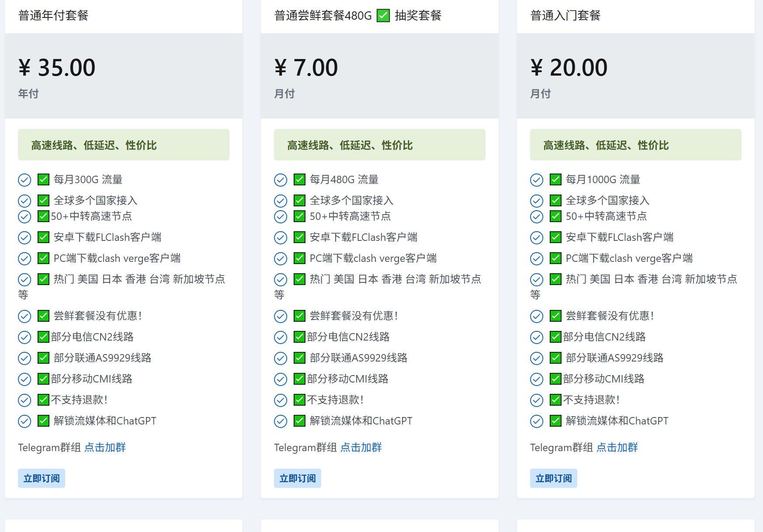Open 点击加群 Telegram link in ¥7.00 plan
This screenshot has height=532, width=763.
point(361,447)
